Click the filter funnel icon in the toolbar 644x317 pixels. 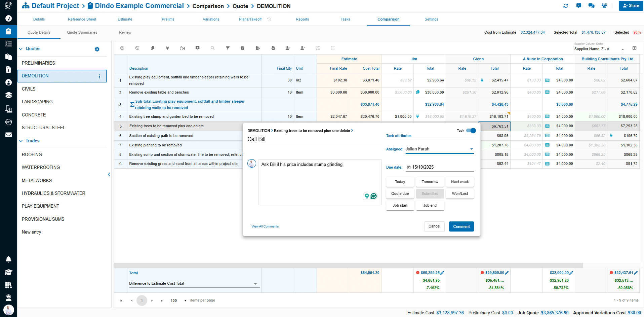tap(228, 48)
